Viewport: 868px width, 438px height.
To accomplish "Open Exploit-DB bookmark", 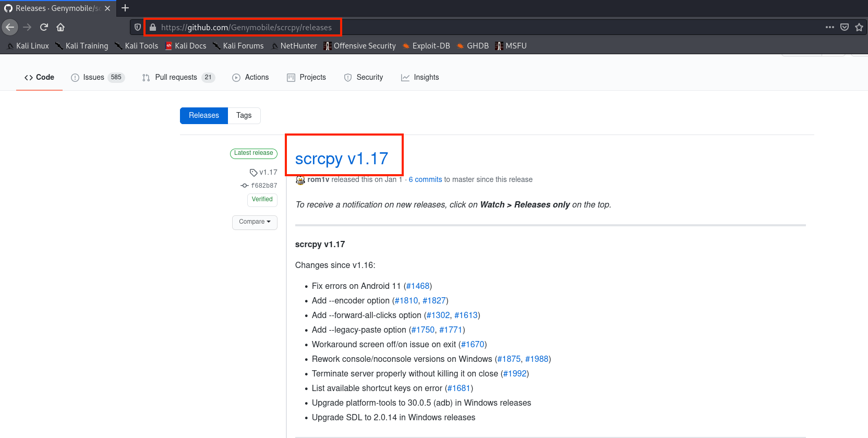I will 426,46.
